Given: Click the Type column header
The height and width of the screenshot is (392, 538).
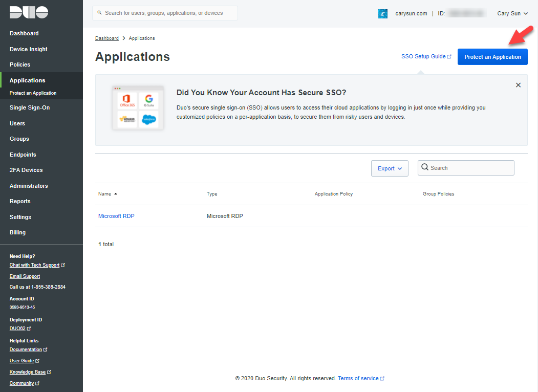Looking at the screenshot, I should coord(212,194).
